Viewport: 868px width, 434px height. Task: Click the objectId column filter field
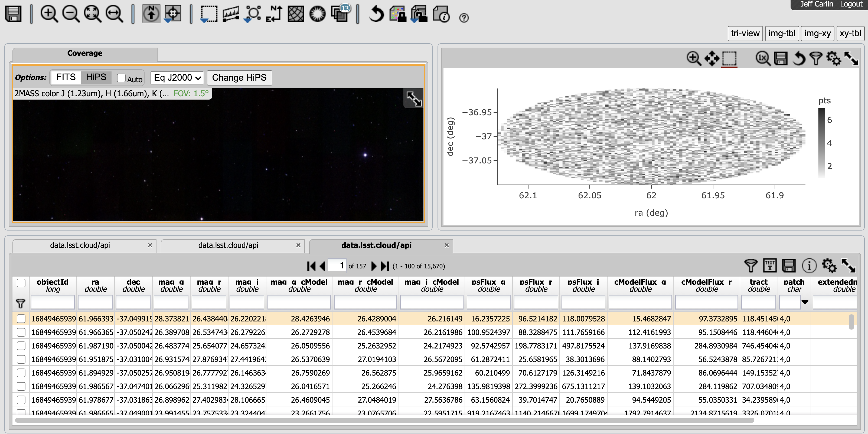pyautogui.click(x=53, y=302)
